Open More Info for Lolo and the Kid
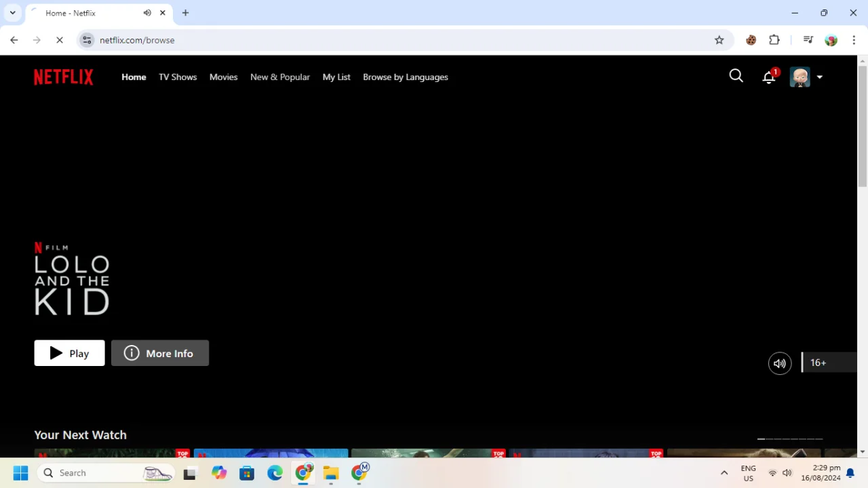 pyautogui.click(x=160, y=353)
